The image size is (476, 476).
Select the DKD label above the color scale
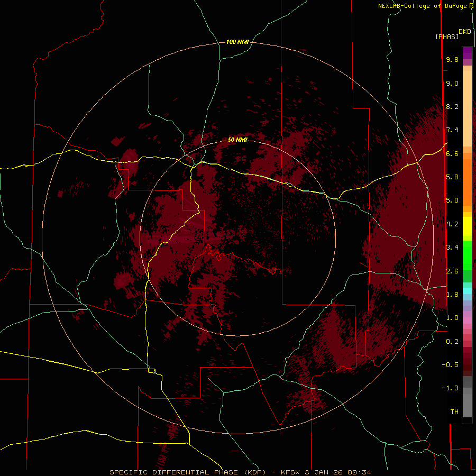465,32
